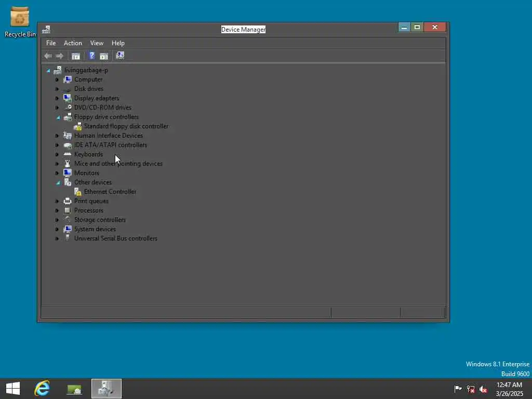Expand the DVD/CD-ROM drives category
The width and height of the screenshot is (532, 399).
tap(57, 108)
